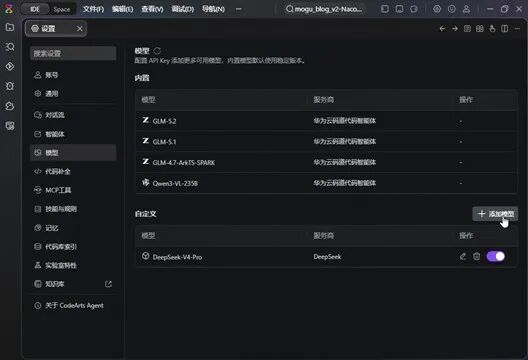Open the agent chat icon in activity bar
528x360 pixels.
(10, 106)
